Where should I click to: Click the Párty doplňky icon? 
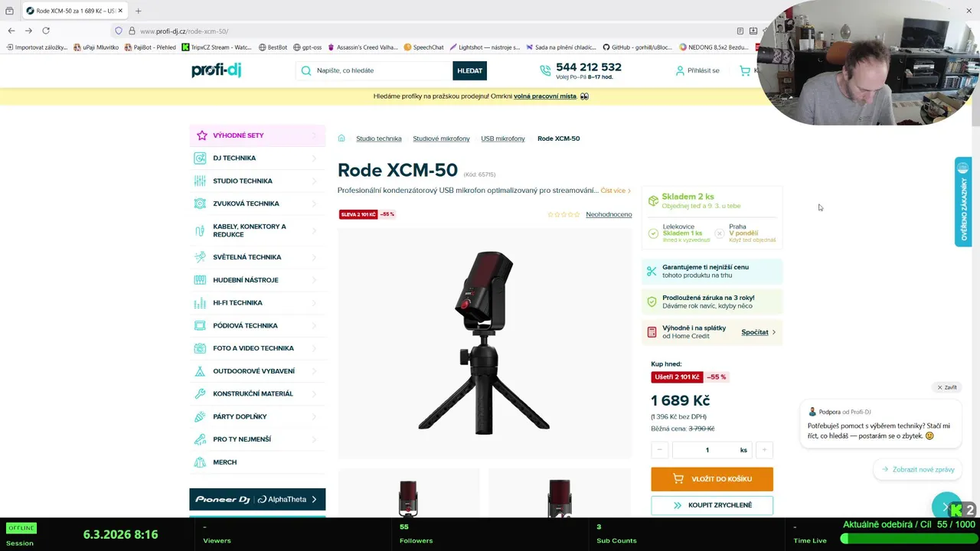(200, 416)
